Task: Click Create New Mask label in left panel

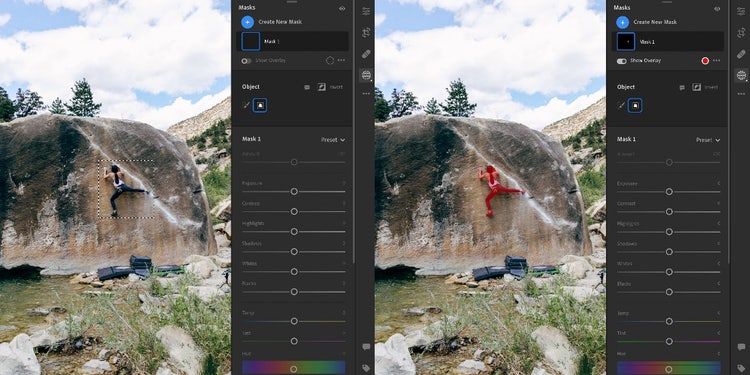Action: click(280, 22)
